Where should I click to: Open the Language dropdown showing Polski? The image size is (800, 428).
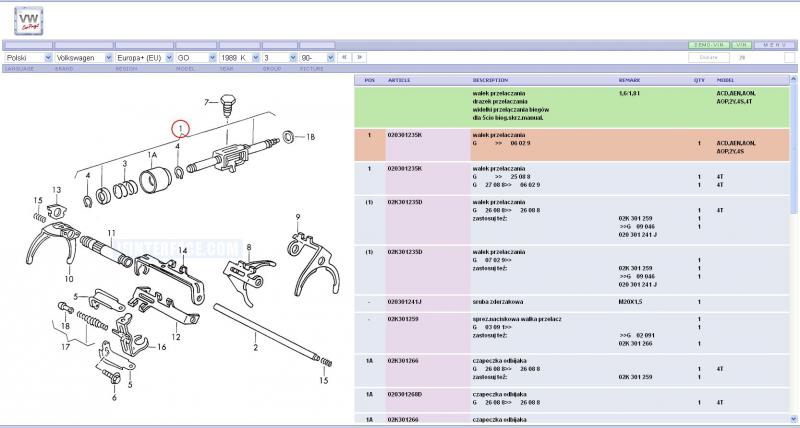pyautogui.click(x=28, y=58)
